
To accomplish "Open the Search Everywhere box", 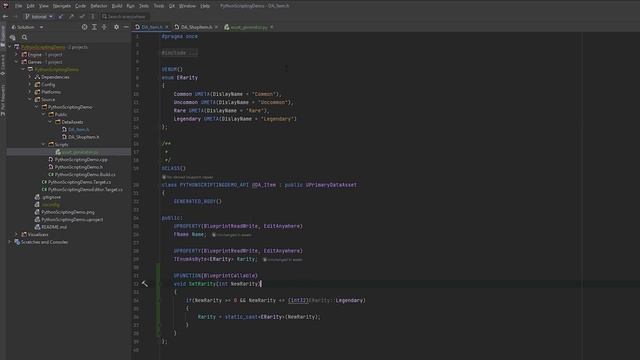I will [x=124, y=17].
